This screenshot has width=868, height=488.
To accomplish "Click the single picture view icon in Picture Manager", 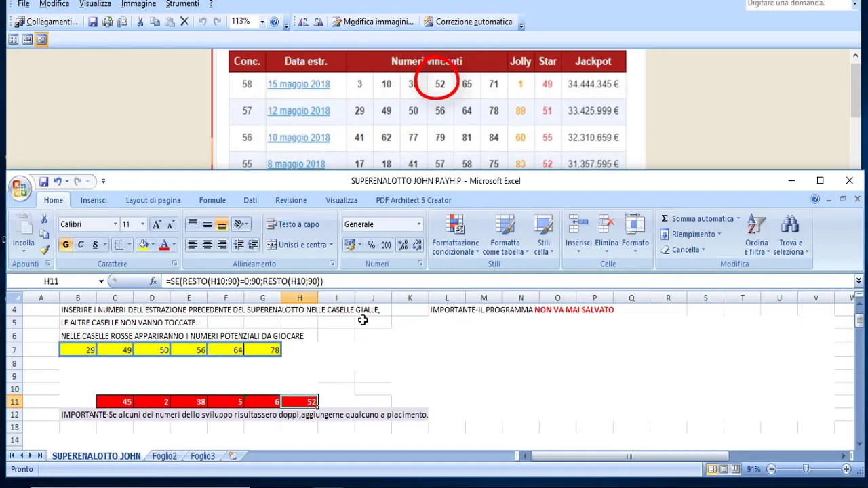I will pyautogui.click(x=41, y=40).
